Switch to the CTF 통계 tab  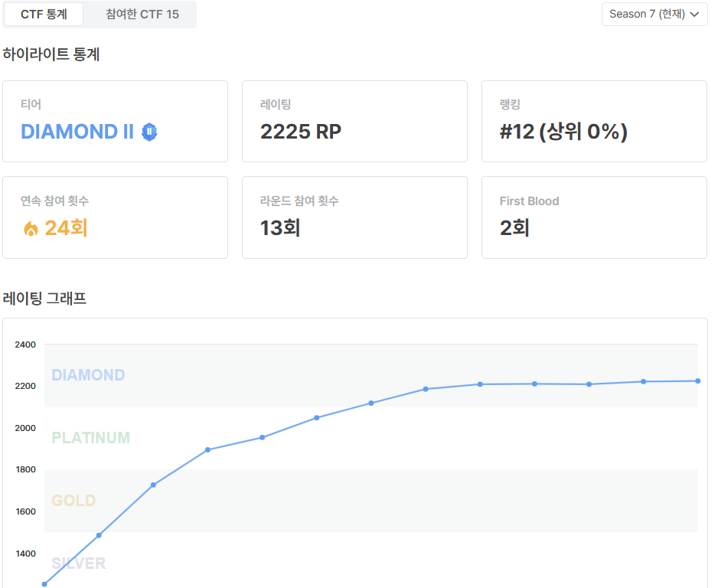coord(44,15)
